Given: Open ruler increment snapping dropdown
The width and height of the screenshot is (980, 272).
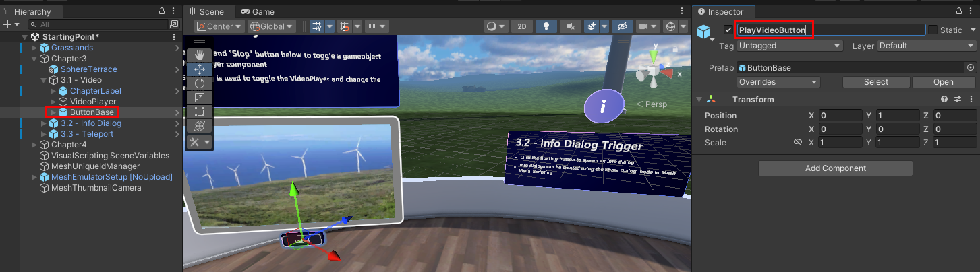Looking at the screenshot, I should pyautogui.click(x=376, y=26).
